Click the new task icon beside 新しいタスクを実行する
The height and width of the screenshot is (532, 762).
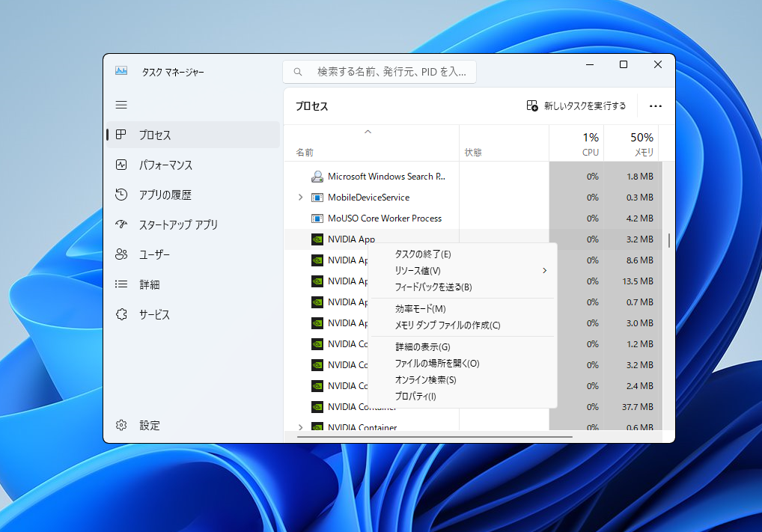tap(532, 106)
